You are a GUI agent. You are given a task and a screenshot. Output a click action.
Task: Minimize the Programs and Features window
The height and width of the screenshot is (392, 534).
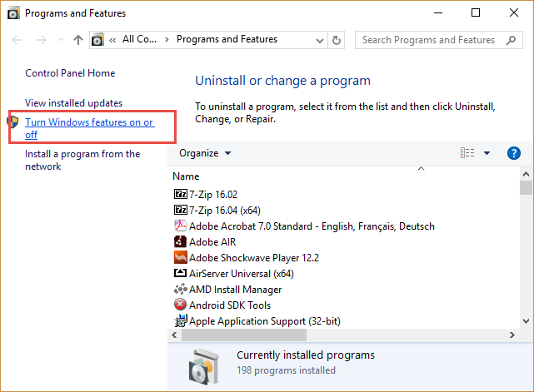[438, 13]
